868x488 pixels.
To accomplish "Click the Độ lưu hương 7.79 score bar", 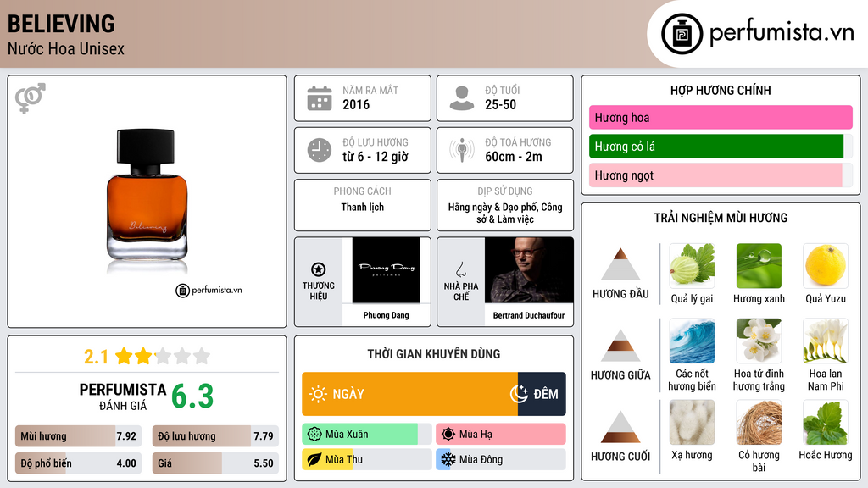I will point(215,436).
